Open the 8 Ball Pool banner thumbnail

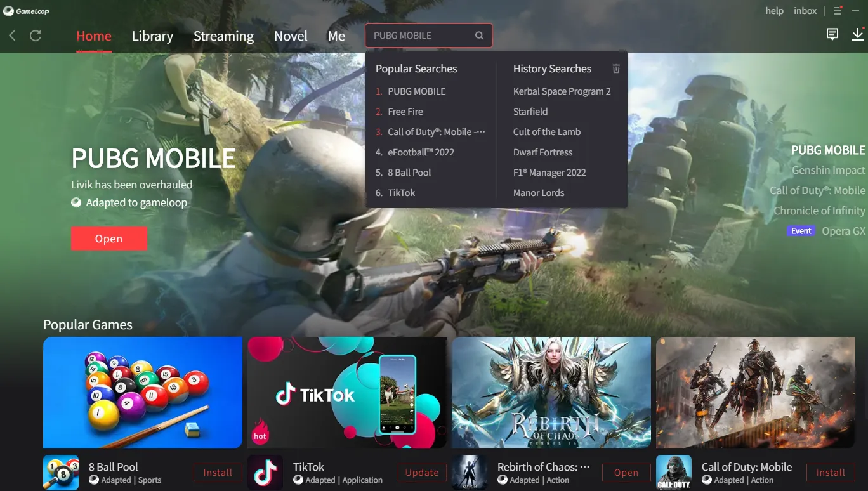pos(143,393)
